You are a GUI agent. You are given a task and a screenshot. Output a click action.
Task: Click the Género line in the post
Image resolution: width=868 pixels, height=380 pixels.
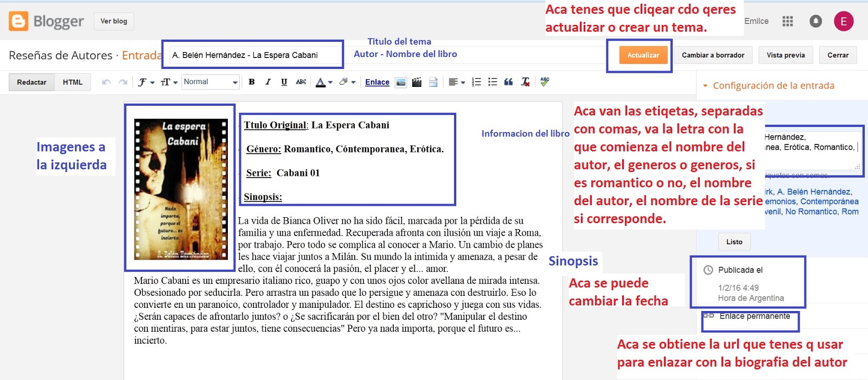click(x=344, y=149)
